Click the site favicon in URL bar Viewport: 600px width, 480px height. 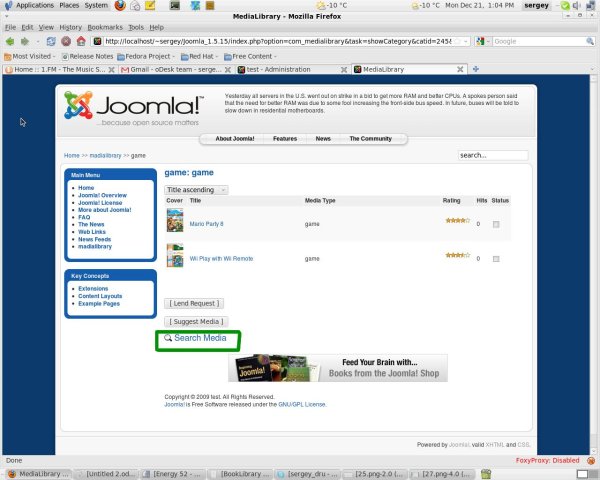coord(97,41)
